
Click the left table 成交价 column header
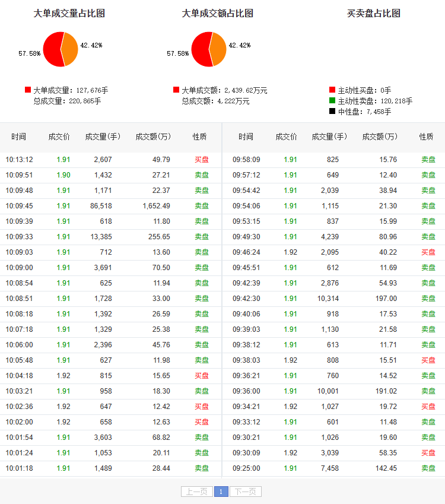[x=59, y=137]
